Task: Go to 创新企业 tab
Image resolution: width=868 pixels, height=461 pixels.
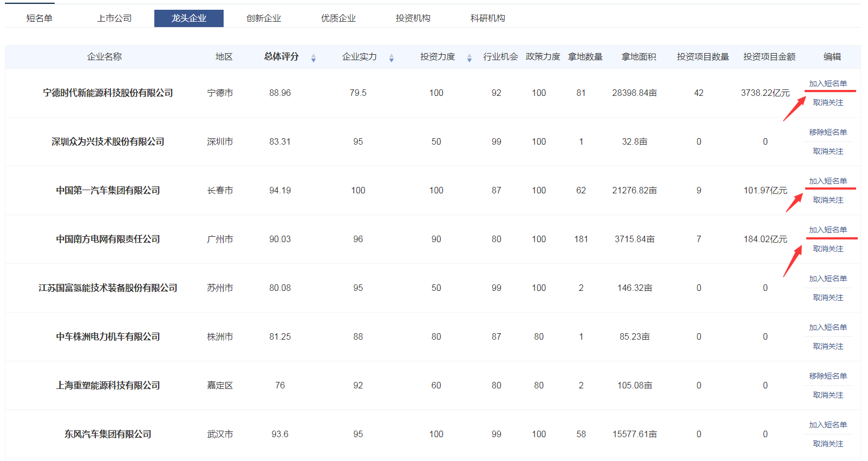Action: pos(264,18)
